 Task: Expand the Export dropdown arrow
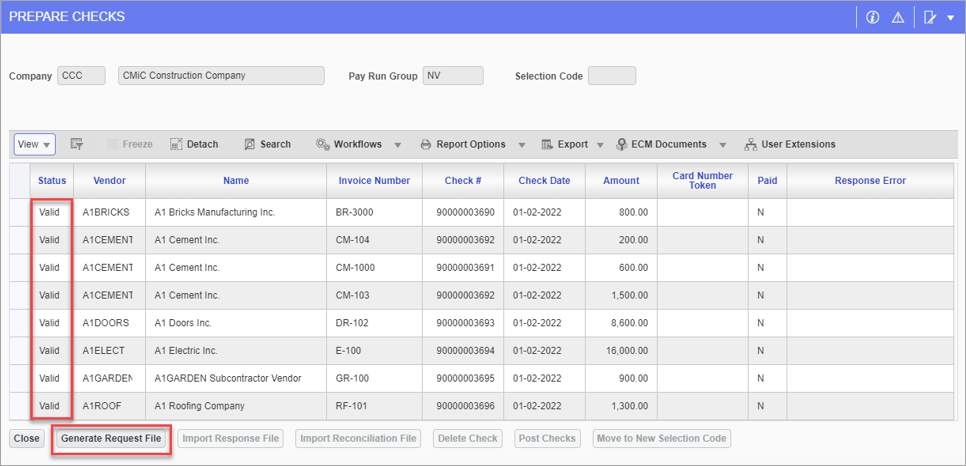[x=600, y=145]
